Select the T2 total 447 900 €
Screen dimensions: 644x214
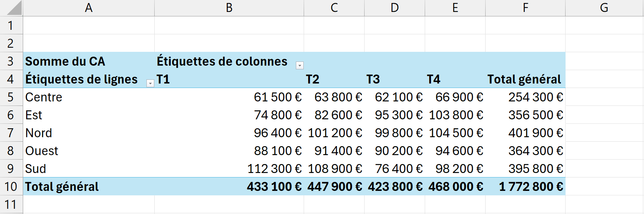[334, 186]
